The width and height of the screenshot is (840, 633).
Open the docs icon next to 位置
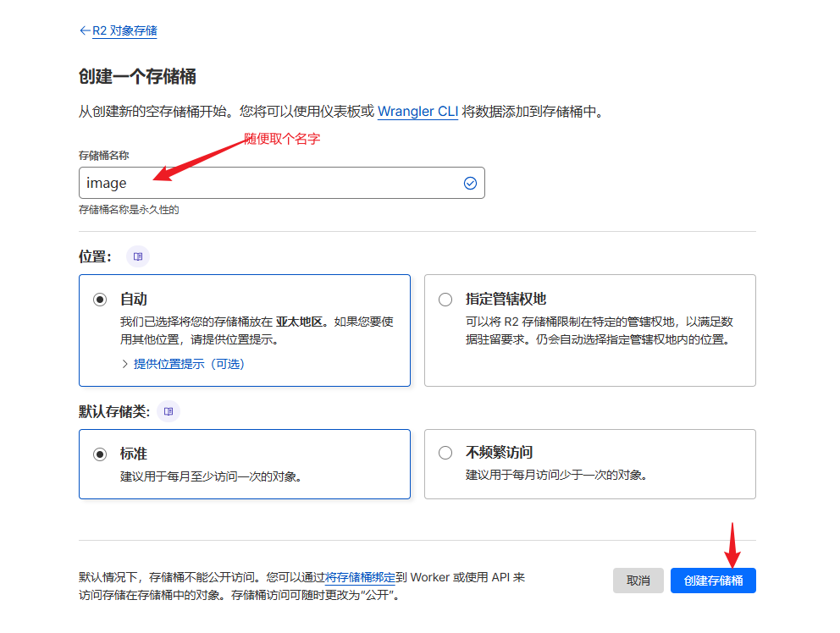tap(138, 256)
